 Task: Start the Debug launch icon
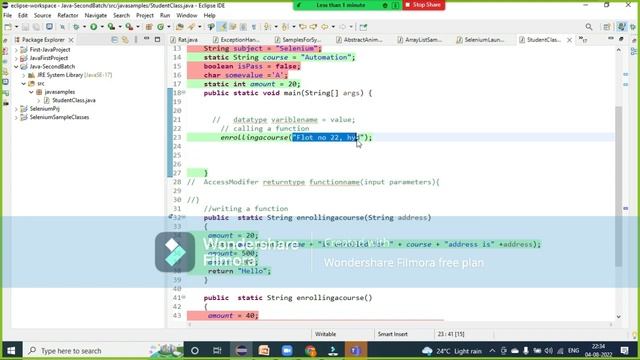point(76,27)
